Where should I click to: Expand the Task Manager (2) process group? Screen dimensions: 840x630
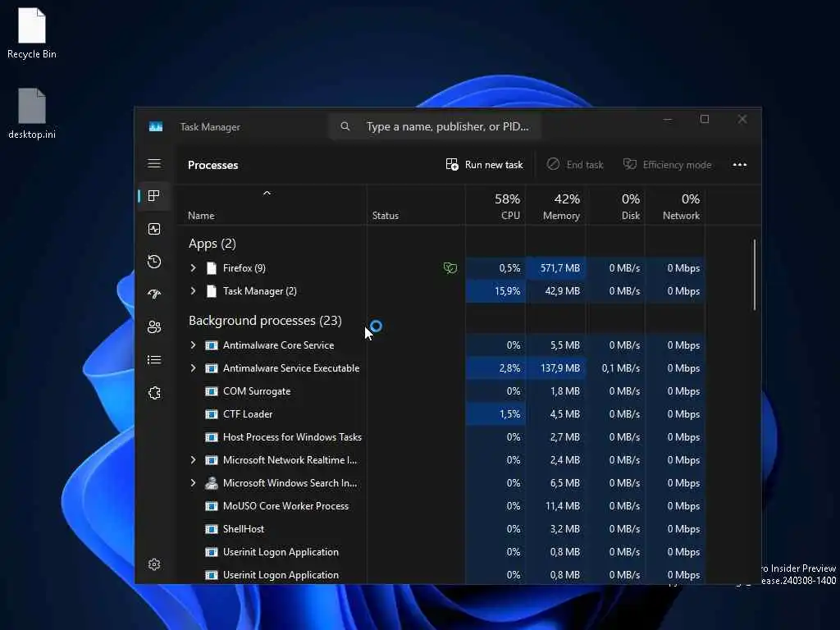point(194,291)
